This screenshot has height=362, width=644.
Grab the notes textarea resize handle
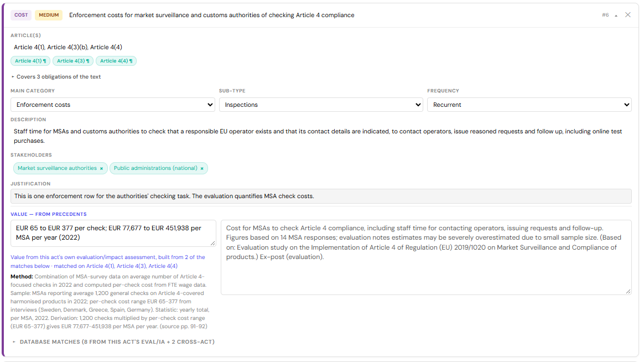629,291
